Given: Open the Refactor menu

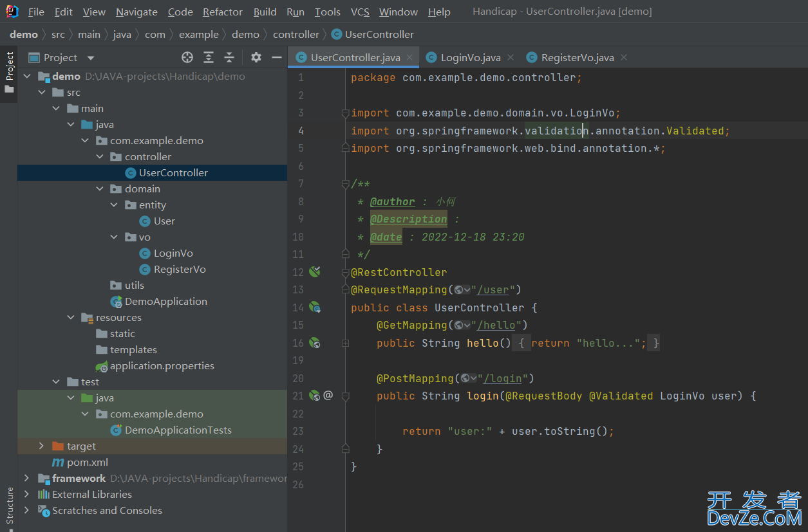Looking at the screenshot, I should (223, 12).
